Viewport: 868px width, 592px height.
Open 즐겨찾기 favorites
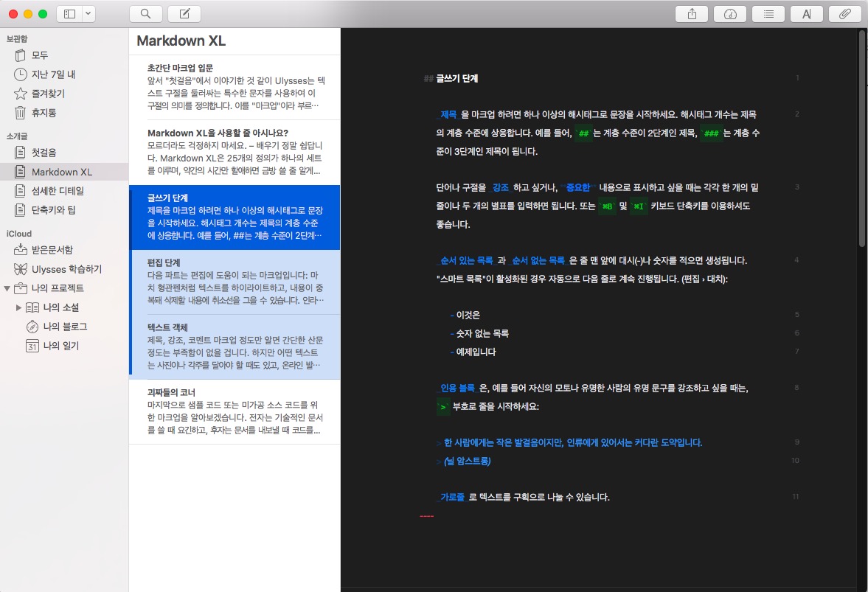[64, 94]
